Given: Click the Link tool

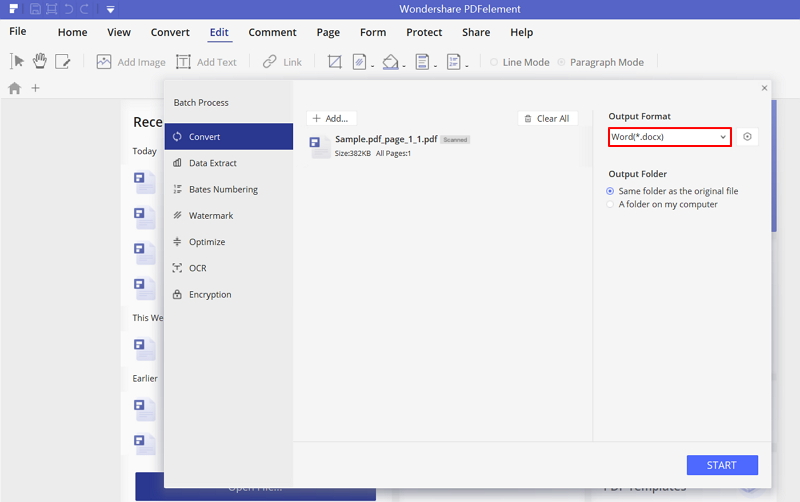Looking at the screenshot, I should tap(282, 62).
